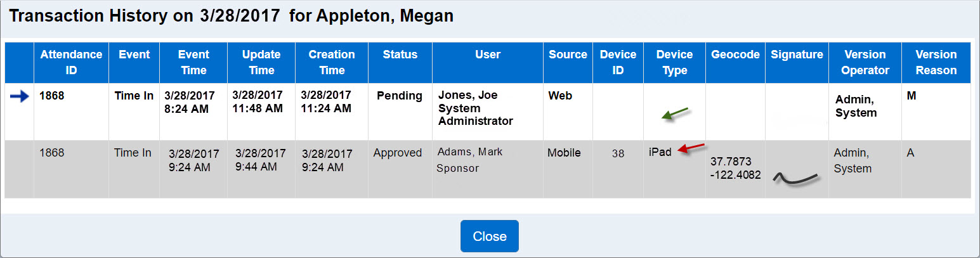Click user Jones, Joe System Administrator
The height and width of the screenshot is (258, 980).
[x=476, y=108]
